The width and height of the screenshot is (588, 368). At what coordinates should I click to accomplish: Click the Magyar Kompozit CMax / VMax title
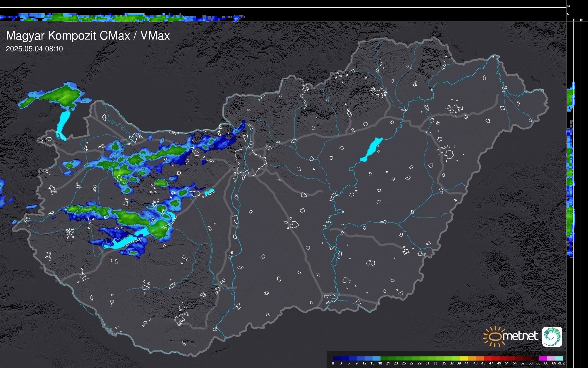pyautogui.click(x=88, y=36)
